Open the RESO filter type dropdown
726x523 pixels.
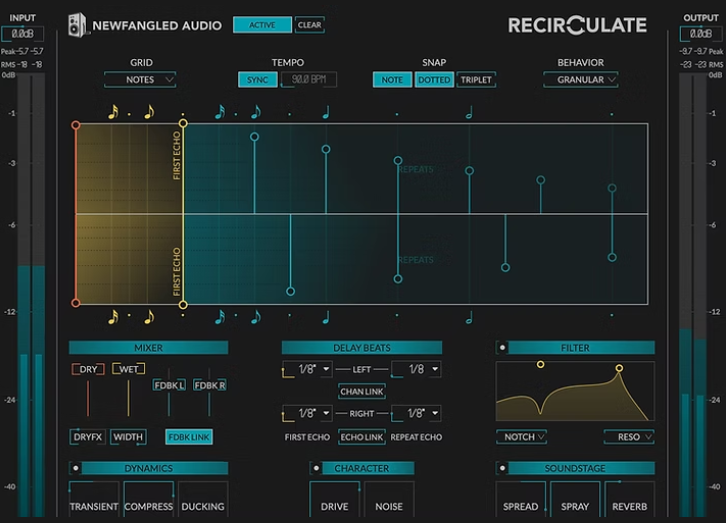click(629, 437)
